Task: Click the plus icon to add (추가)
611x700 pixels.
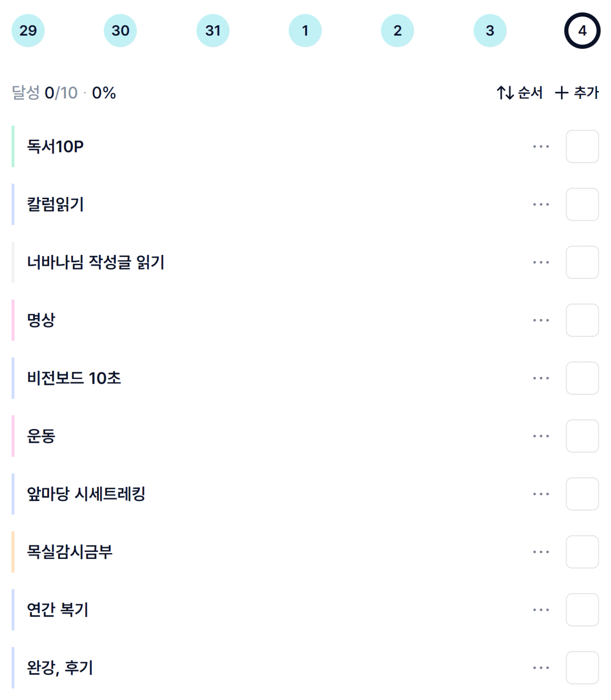Action: coord(562,93)
